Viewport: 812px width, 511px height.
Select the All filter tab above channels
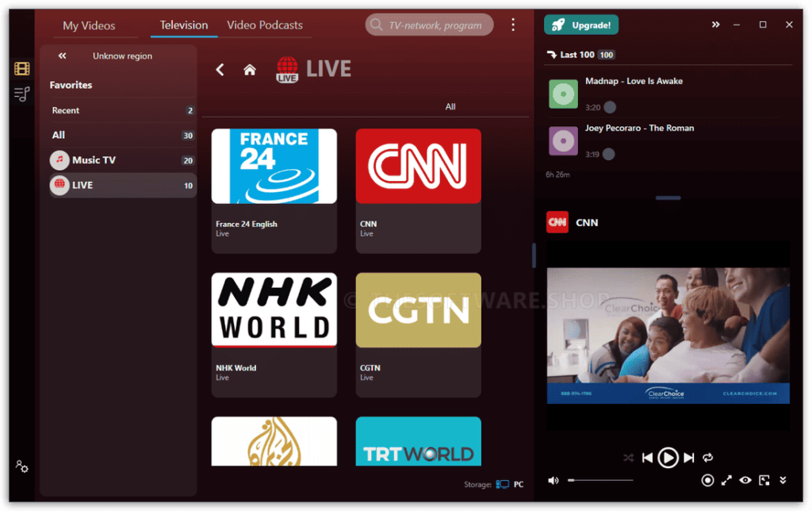pyautogui.click(x=450, y=107)
